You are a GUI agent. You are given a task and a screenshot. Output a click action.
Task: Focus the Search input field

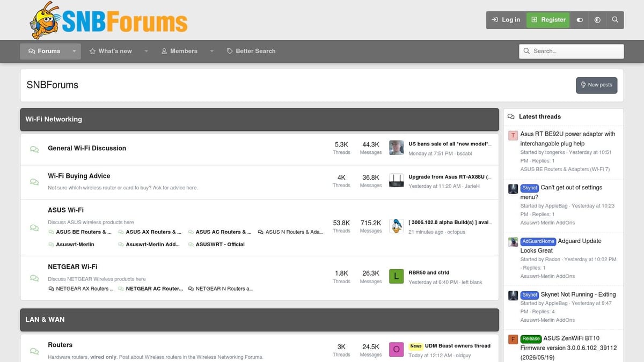(572, 51)
